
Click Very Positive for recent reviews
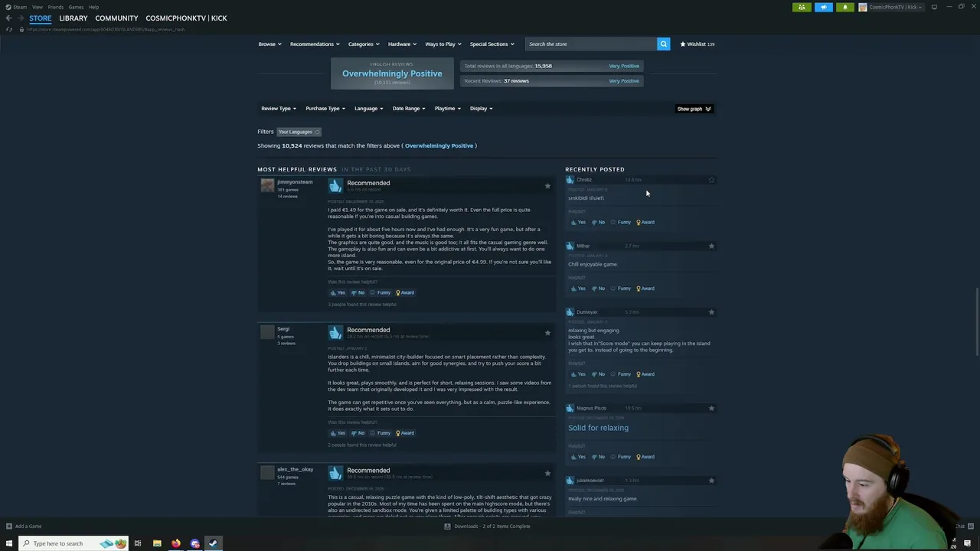coord(624,80)
